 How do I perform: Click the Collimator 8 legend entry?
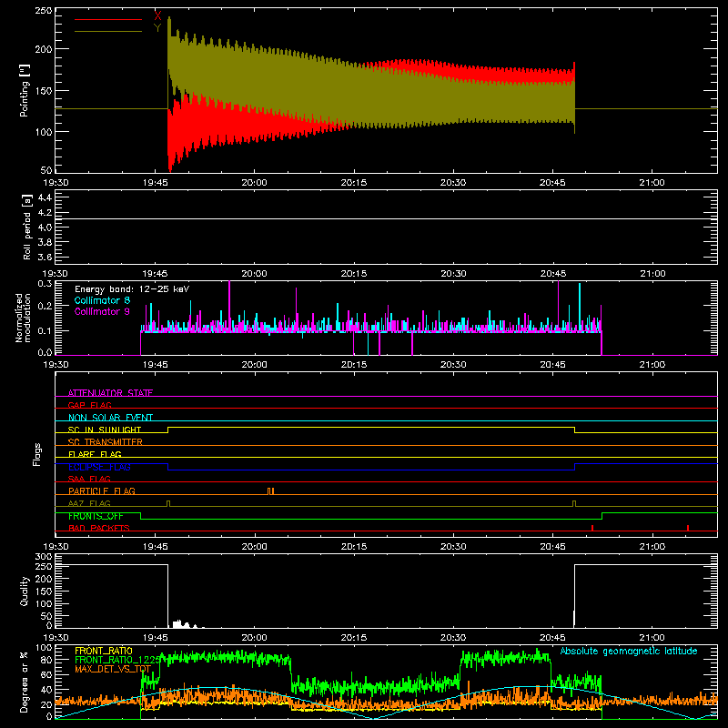coord(102,300)
